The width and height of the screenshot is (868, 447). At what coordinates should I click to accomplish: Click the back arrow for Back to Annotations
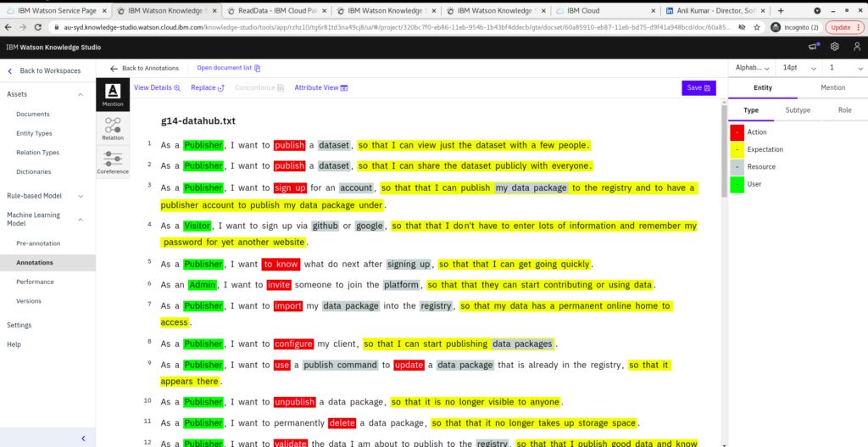(x=114, y=68)
